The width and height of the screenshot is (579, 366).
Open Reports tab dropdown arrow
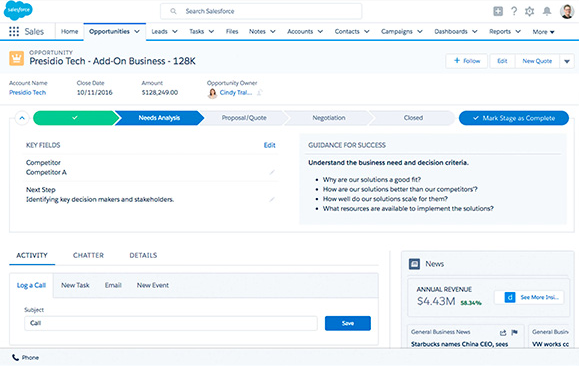[x=518, y=31]
